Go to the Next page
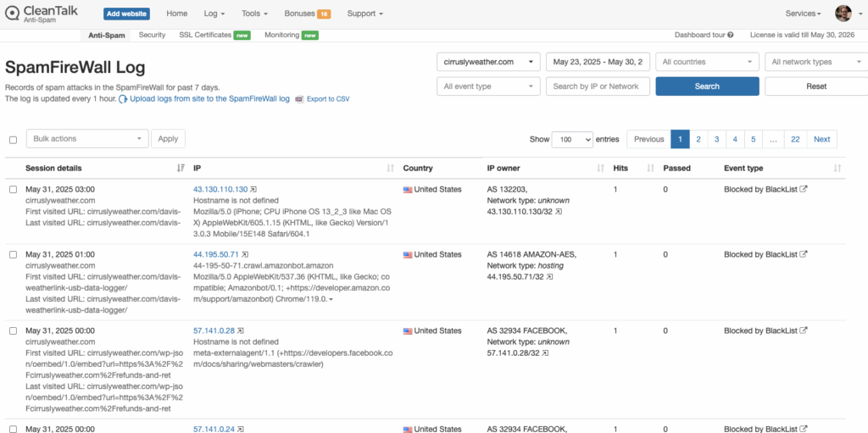 point(821,139)
